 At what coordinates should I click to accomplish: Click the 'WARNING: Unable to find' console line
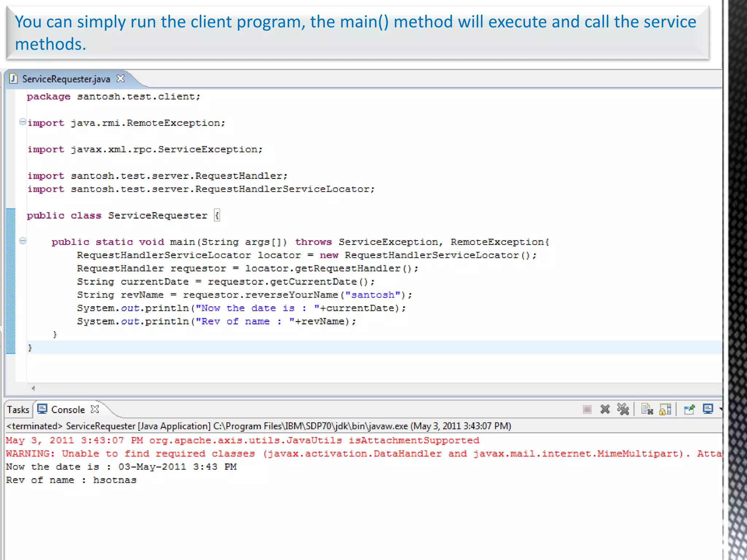pyautogui.click(x=364, y=454)
